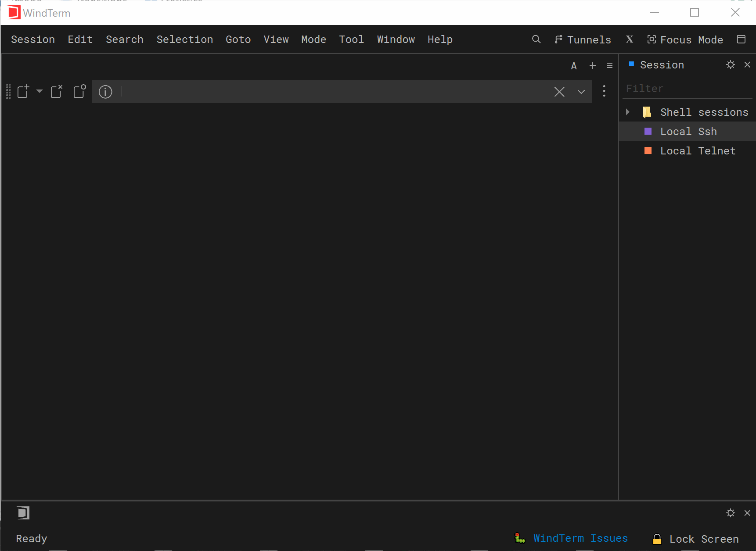Open the Mode menu
Image resolution: width=756 pixels, height=551 pixels.
(313, 39)
